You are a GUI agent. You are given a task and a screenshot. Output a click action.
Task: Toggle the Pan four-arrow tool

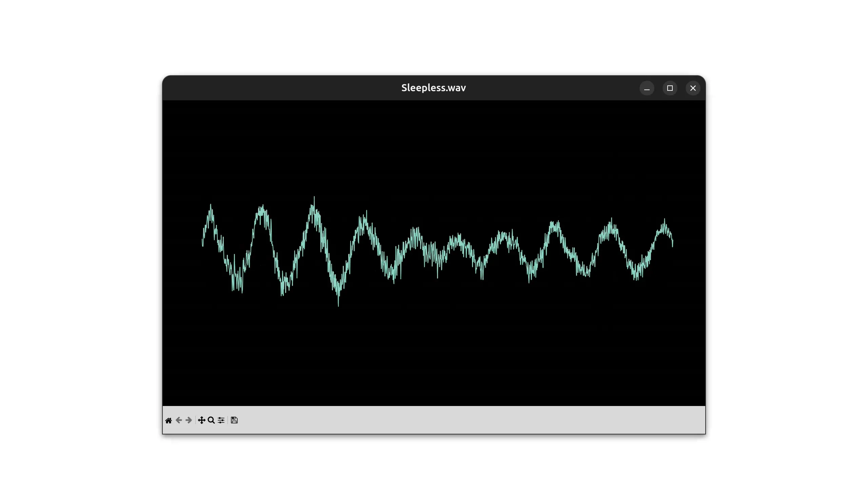click(202, 421)
